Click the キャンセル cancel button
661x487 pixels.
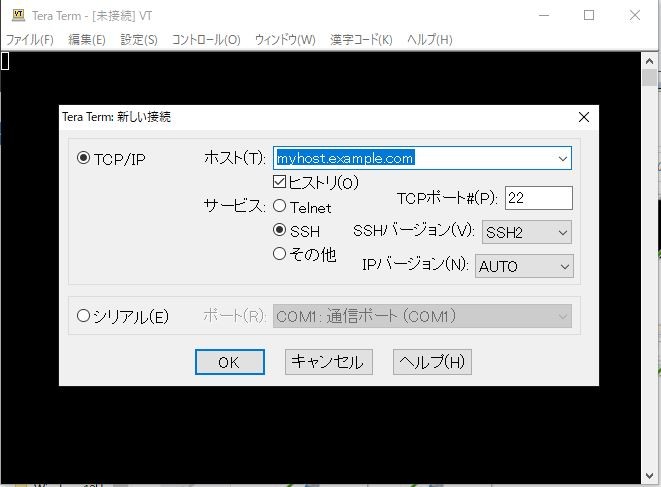point(328,362)
